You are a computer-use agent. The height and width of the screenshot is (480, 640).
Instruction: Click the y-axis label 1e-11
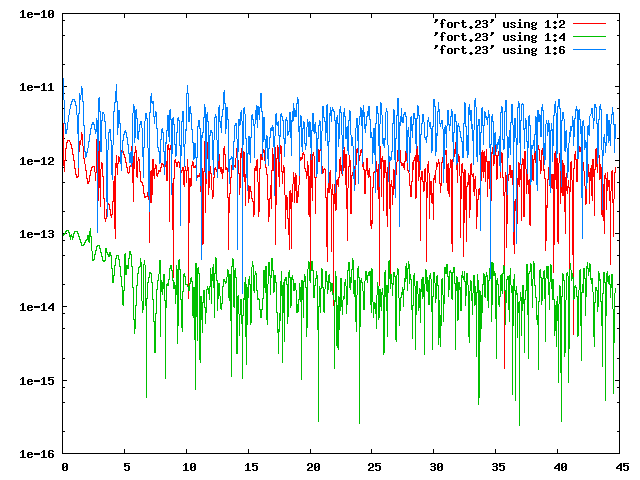pos(37,87)
